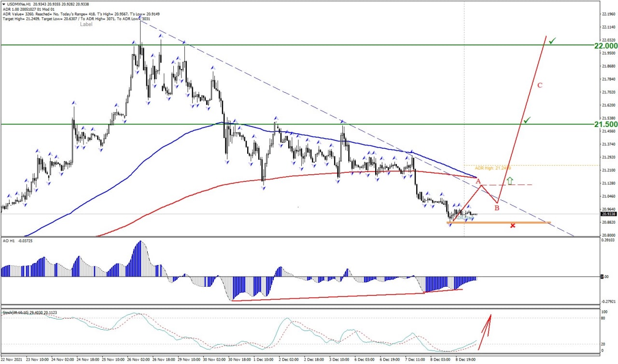Click the green checkmark next to 22.000
The image size is (618, 364).
[552, 41]
